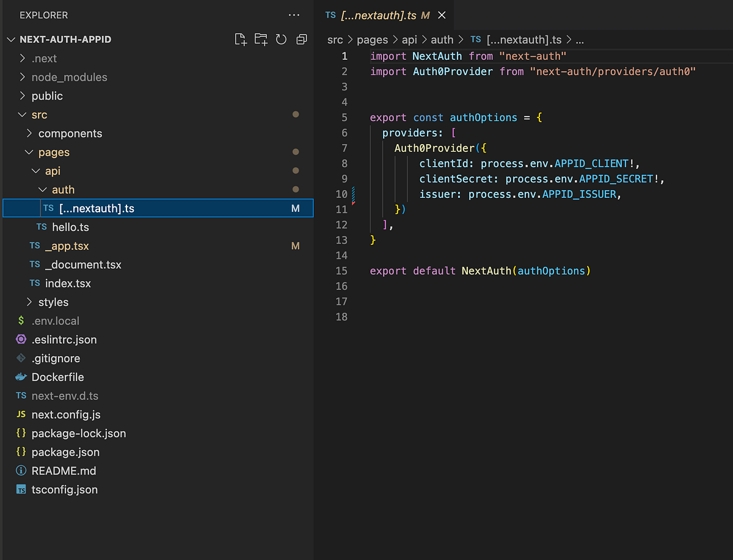Viewport: 733px width, 560px height.
Task: Click the braces icon next to package.json
Action: pos(20,452)
